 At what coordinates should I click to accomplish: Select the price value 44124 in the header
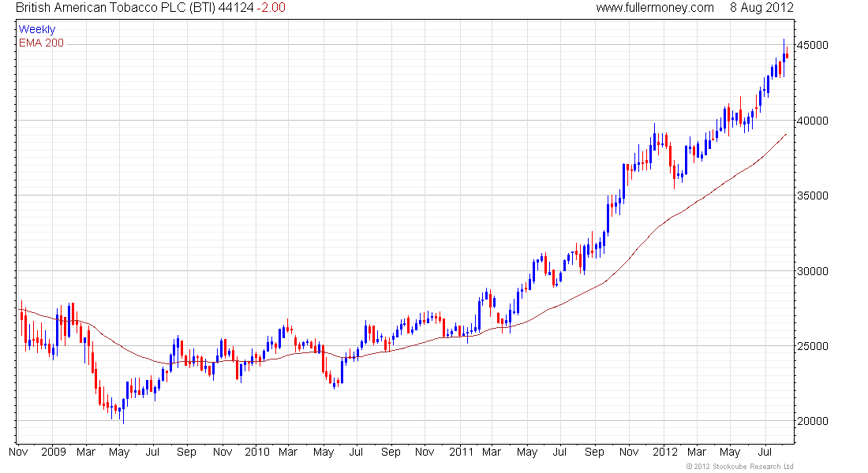(236, 8)
